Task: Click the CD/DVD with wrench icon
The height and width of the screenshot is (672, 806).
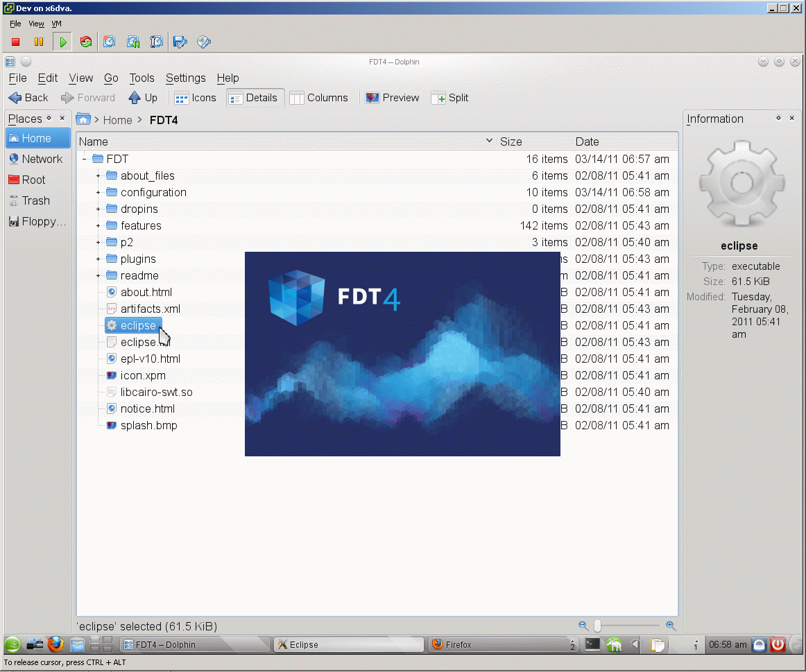Action: (204, 42)
